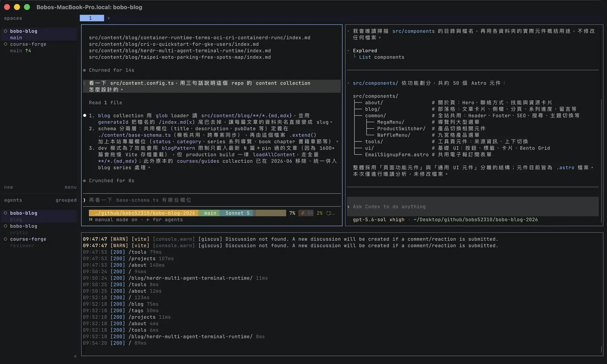
Task: Click the first giscus WARN log line
Action: (x=290, y=239)
